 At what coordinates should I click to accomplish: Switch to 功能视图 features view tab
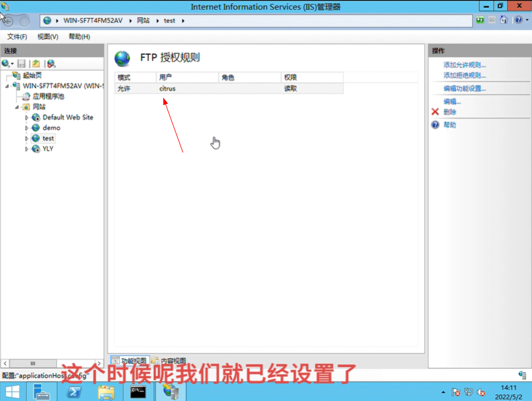130,360
